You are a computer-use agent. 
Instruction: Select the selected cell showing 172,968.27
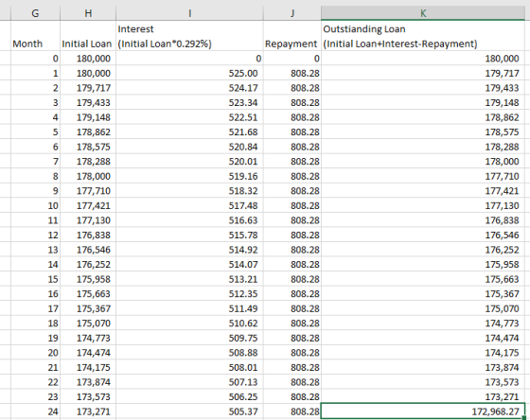click(423, 411)
